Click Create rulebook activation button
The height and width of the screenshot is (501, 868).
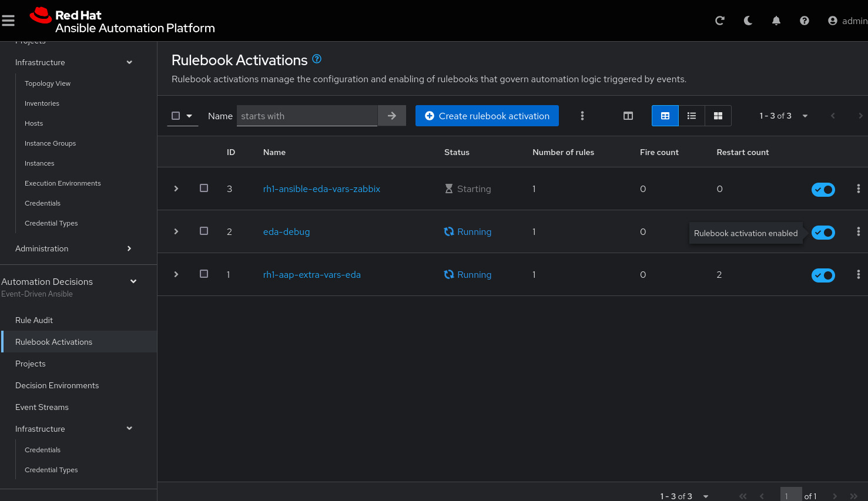(487, 116)
